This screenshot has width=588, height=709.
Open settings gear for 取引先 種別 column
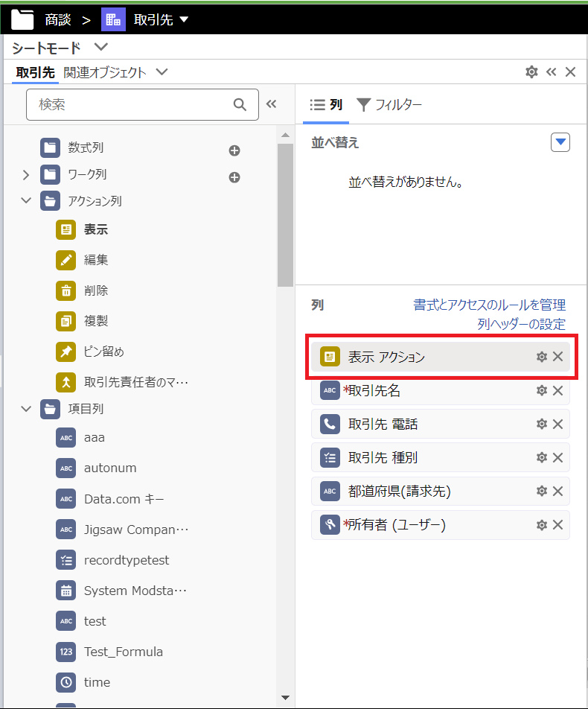click(541, 457)
